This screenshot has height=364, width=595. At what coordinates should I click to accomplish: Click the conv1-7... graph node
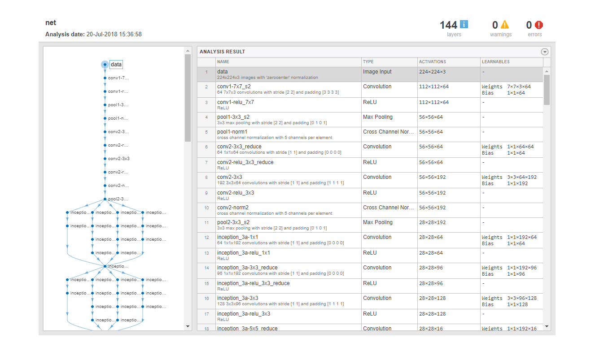118,78
